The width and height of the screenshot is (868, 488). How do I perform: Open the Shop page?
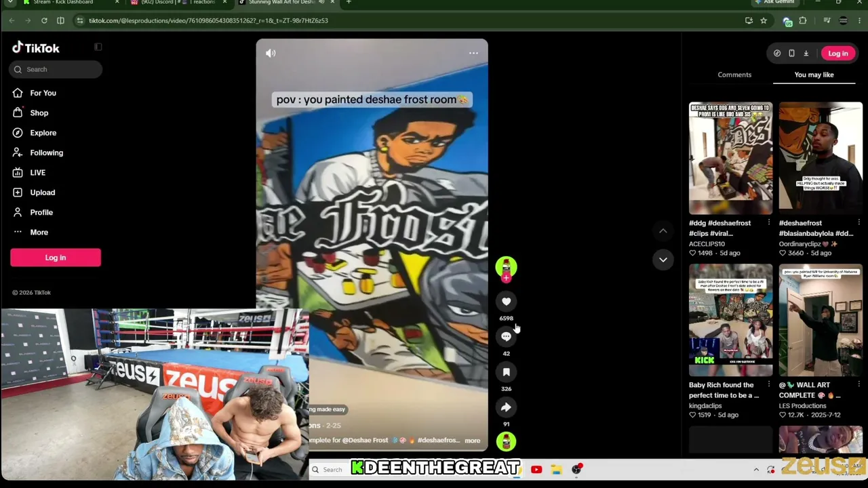[x=39, y=113]
